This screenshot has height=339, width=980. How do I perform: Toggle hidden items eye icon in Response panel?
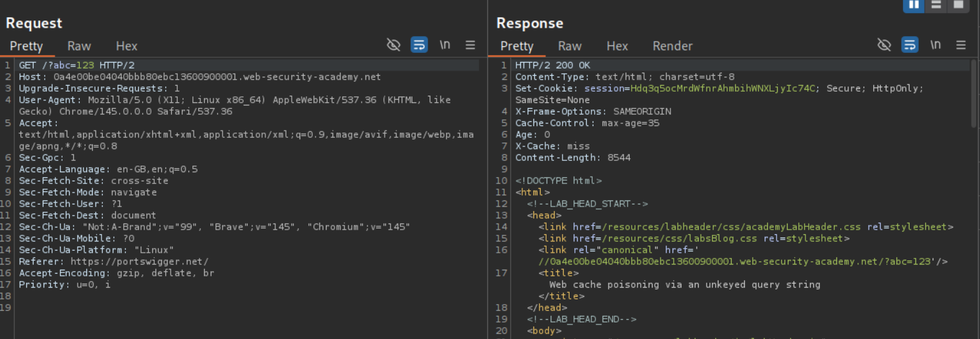(884, 45)
